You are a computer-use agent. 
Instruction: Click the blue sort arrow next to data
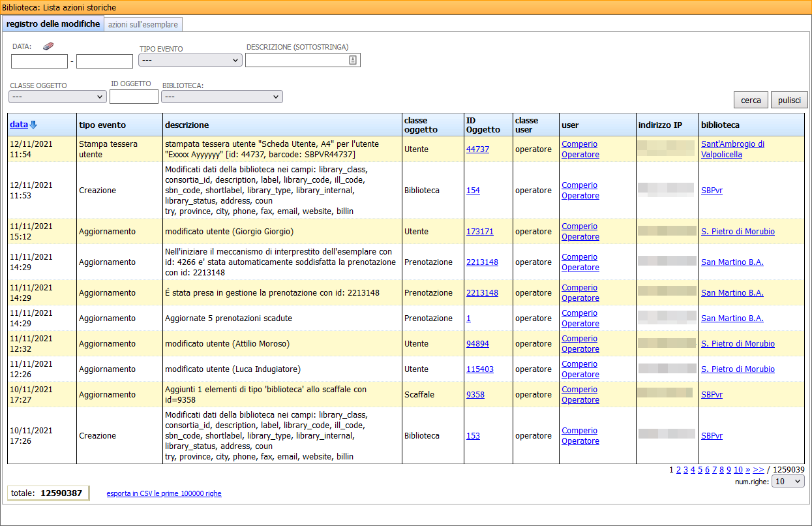[33, 125]
